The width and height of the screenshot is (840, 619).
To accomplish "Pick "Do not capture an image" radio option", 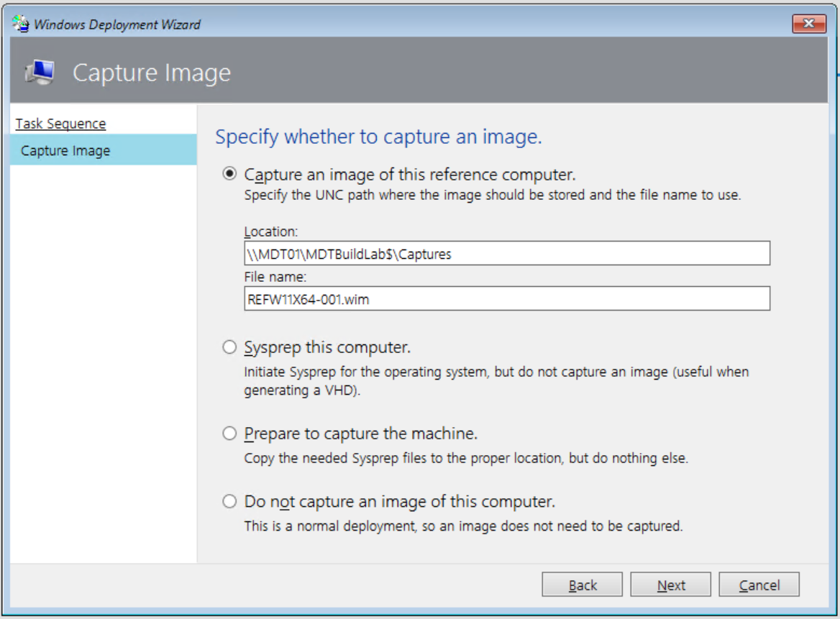I will click(x=229, y=501).
